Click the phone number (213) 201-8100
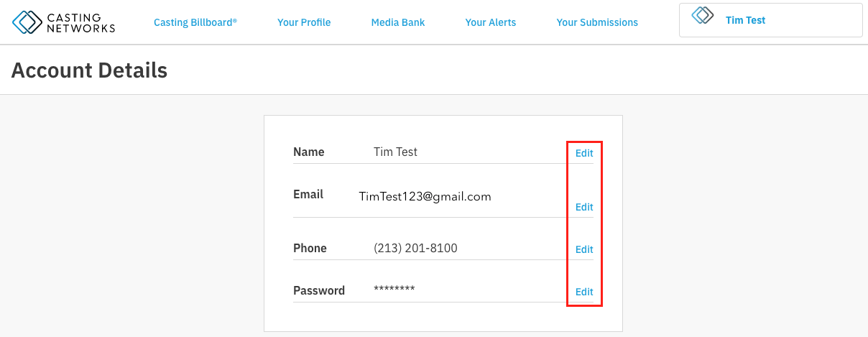The width and height of the screenshot is (868, 337). click(415, 249)
